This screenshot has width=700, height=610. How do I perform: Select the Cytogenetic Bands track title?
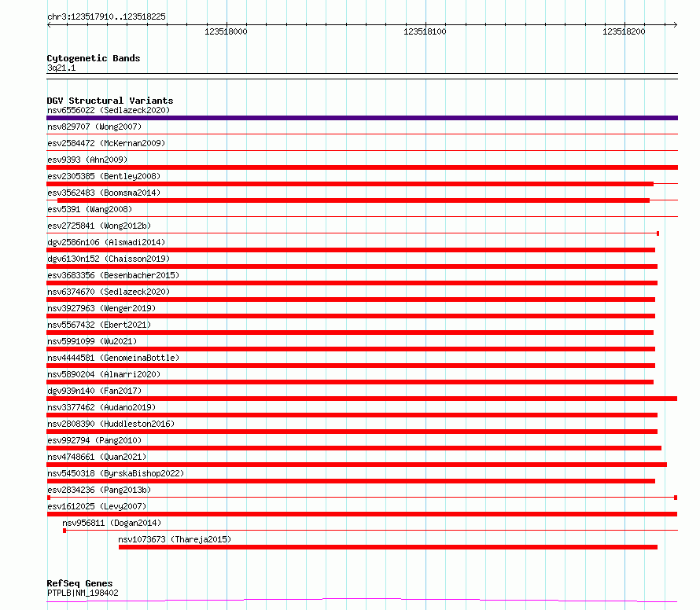tap(94, 58)
